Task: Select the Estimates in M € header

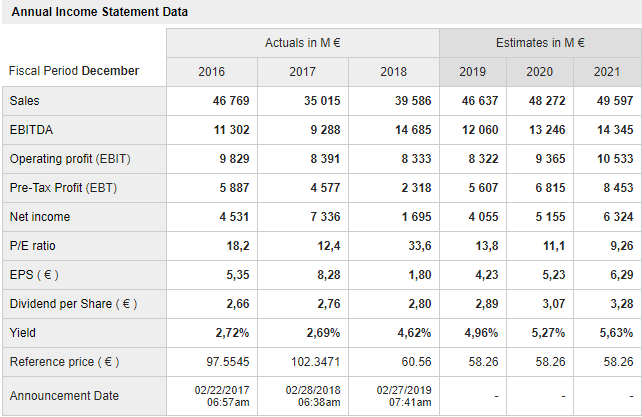Action: point(540,43)
